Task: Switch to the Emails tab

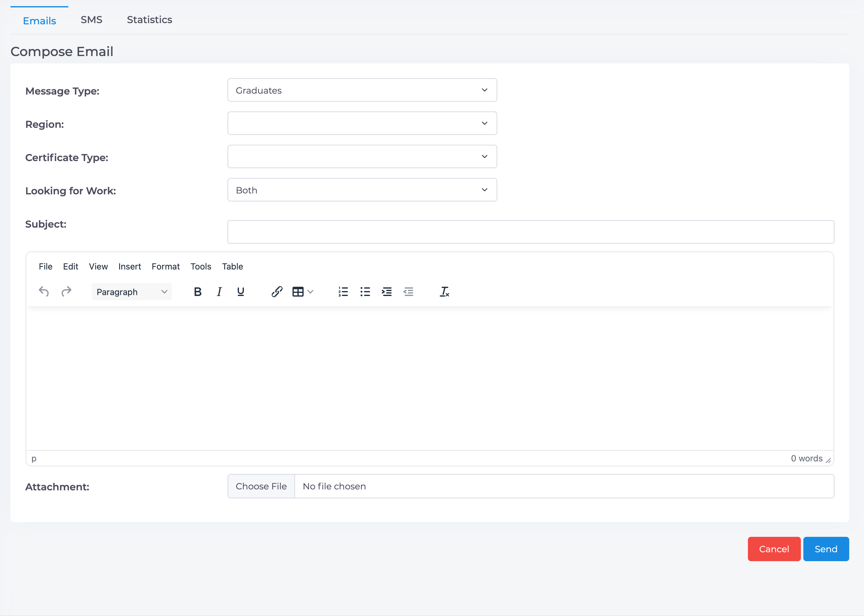Action: [x=39, y=21]
